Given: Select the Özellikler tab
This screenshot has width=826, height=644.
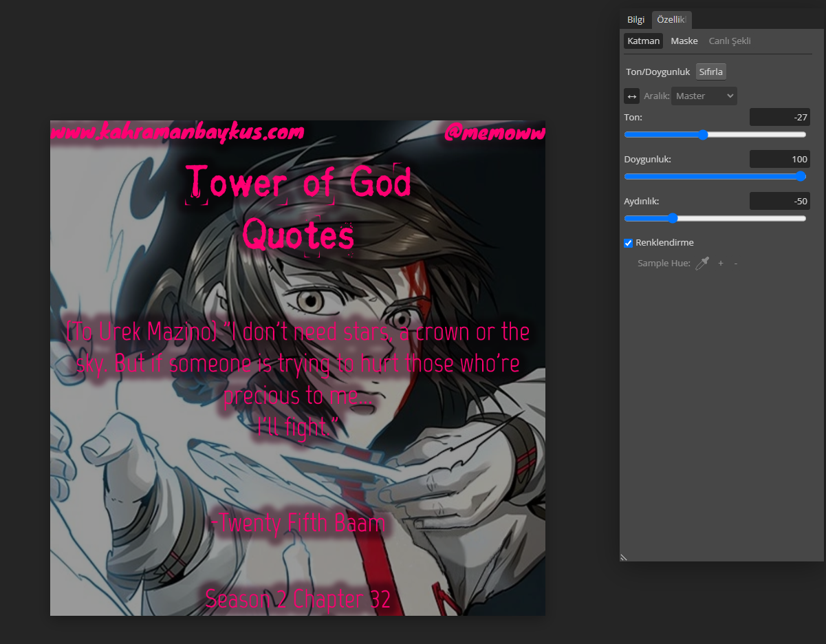Looking at the screenshot, I should pos(671,19).
